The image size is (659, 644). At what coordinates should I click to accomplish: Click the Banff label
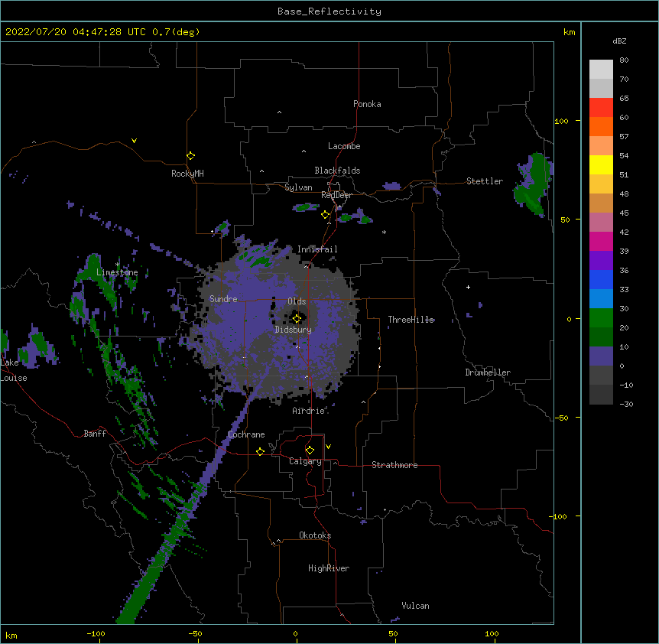click(95, 434)
